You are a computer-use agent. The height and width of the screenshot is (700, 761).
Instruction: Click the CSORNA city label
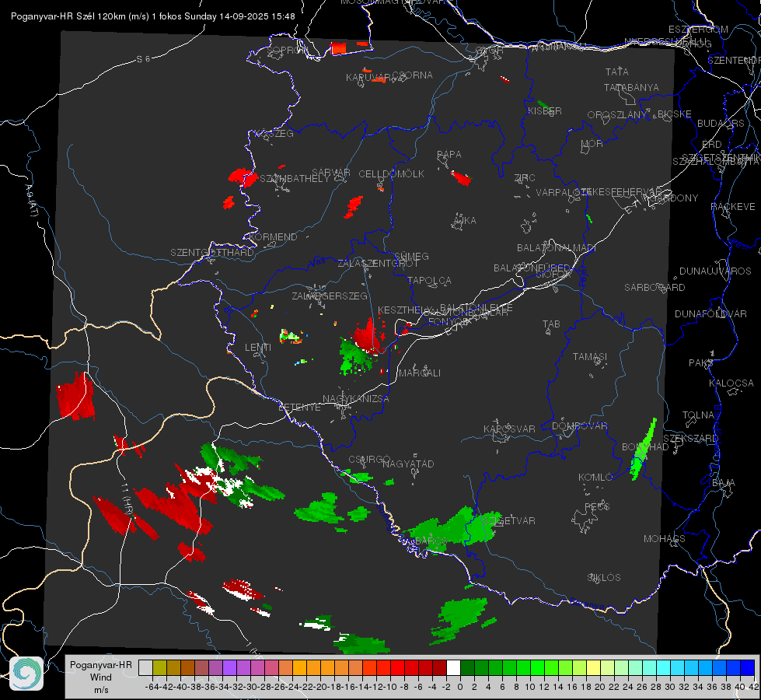tap(412, 75)
